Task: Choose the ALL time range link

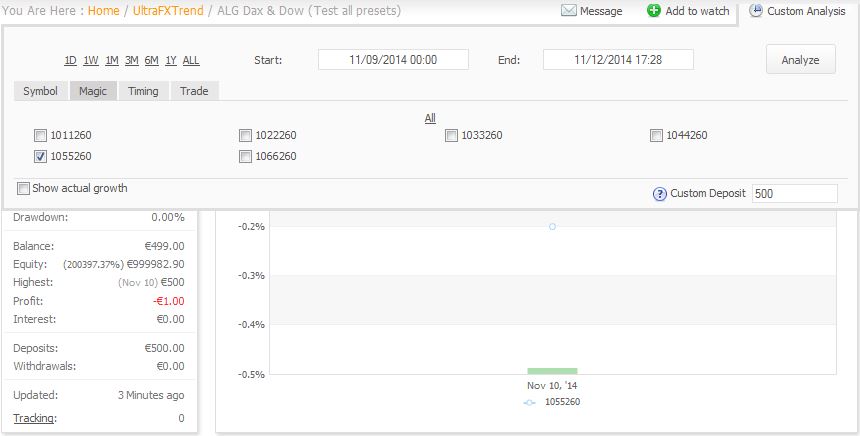Action: pos(191,60)
